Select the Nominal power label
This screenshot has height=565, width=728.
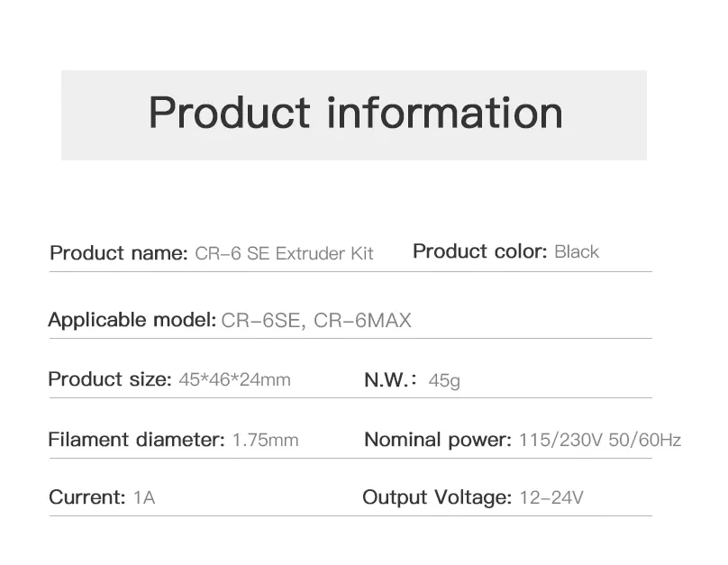[438, 440]
